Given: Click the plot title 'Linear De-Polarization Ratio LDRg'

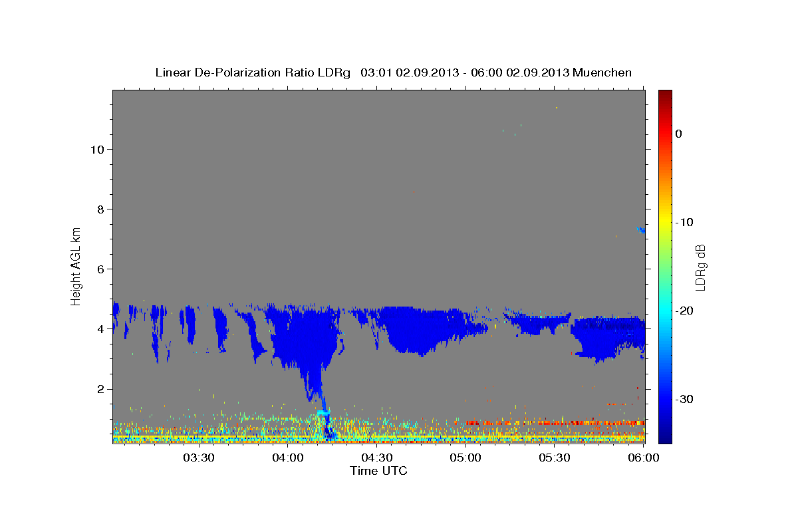Looking at the screenshot, I should 252,72.
